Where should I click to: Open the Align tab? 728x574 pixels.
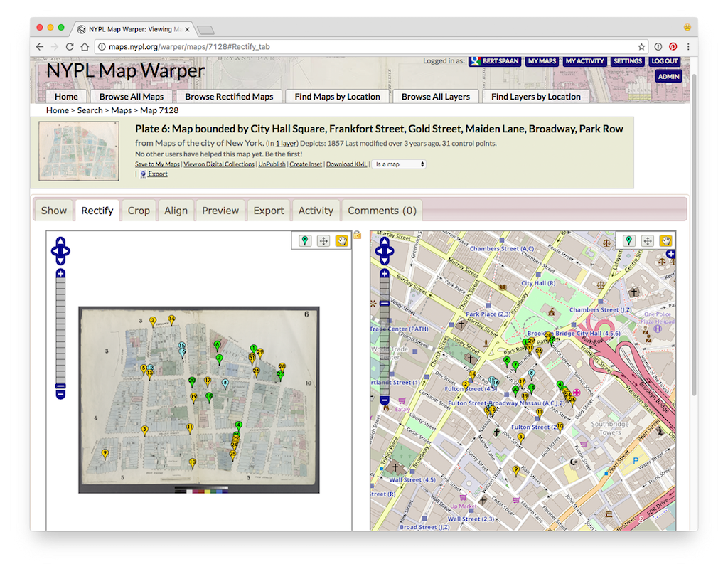point(176,211)
